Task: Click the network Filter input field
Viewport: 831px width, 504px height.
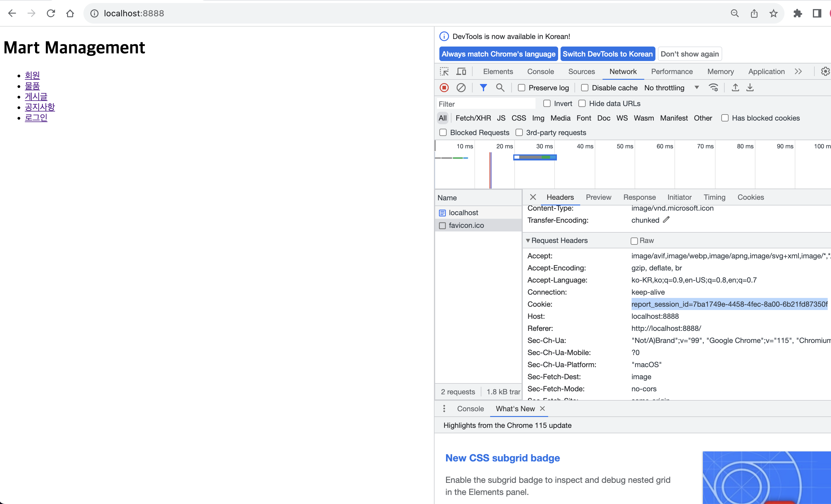Action: [486, 104]
